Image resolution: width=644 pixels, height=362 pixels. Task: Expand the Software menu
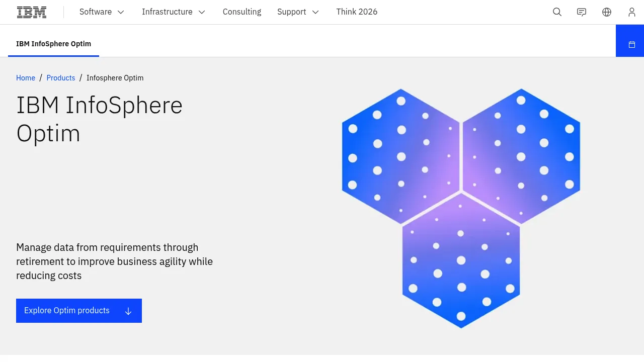(x=102, y=12)
